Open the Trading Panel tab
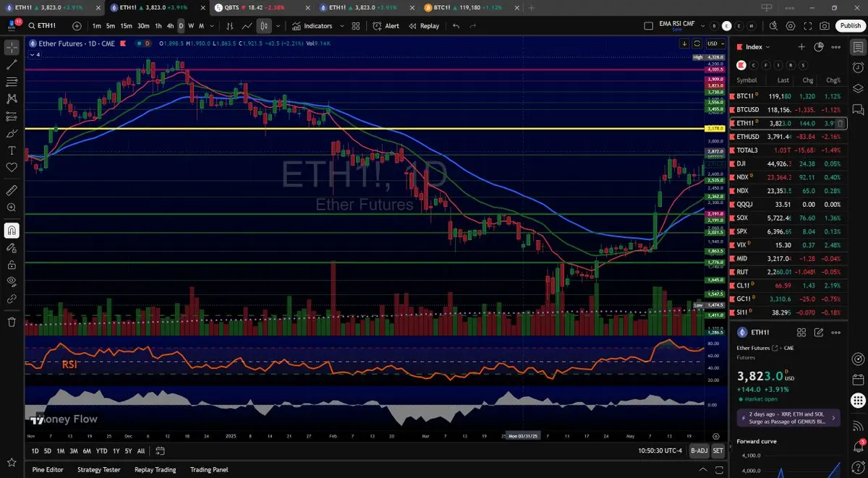The image size is (868, 478). coord(209,469)
